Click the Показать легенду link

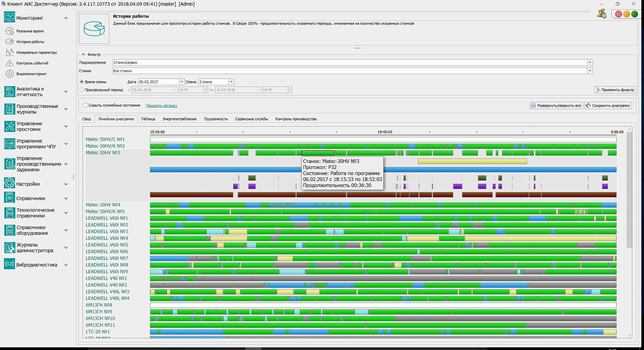click(x=161, y=106)
